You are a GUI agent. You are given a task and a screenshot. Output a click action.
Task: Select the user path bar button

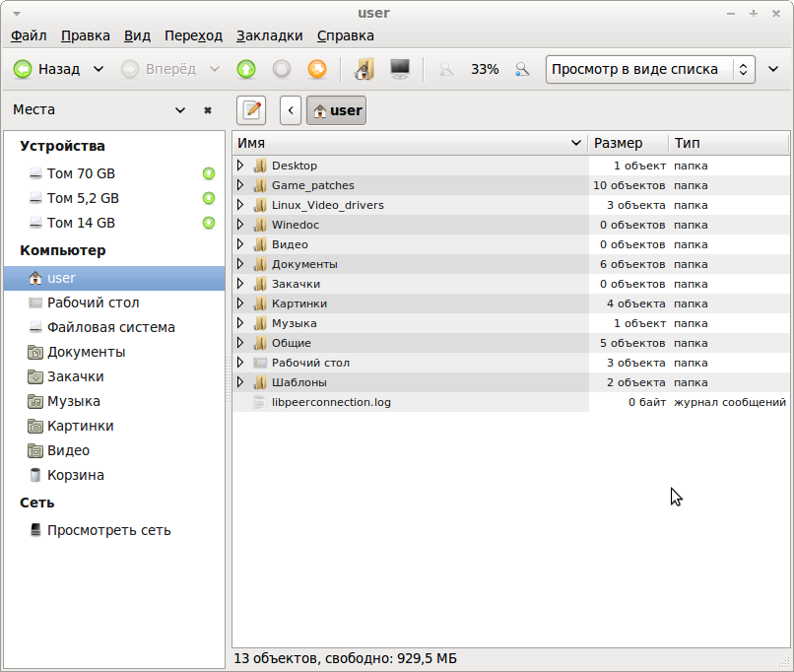pos(336,110)
